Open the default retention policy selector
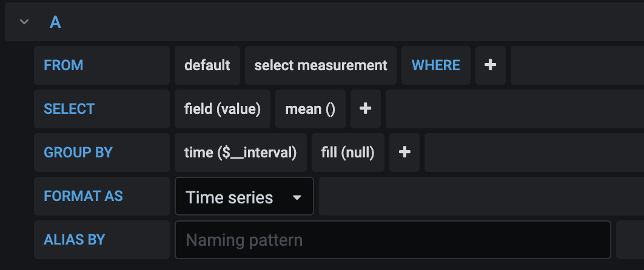This screenshot has width=644, height=270. click(x=207, y=65)
